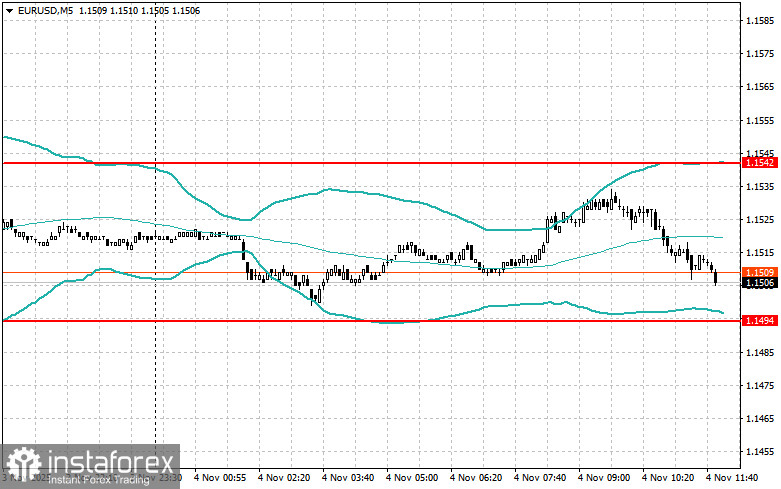This screenshot has width=781, height=489.
Task: Select the 4 Nov 11:40 time label
Action: [x=732, y=478]
